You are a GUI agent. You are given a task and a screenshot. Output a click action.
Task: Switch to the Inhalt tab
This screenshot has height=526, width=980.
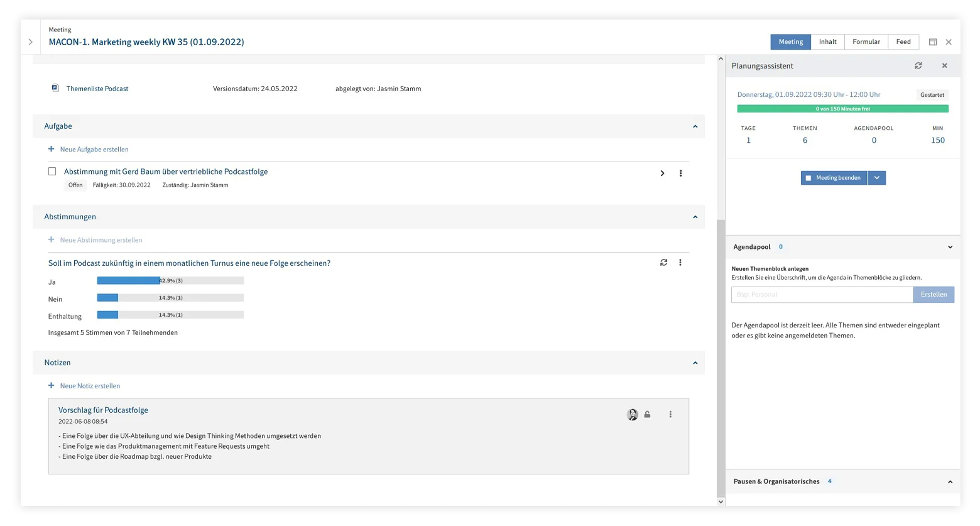click(827, 42)
